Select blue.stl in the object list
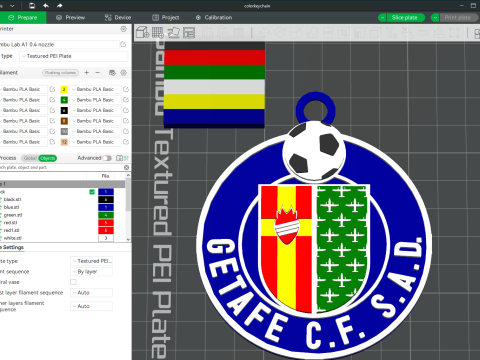The width and height of the screenshot is (480, 360). [x=11, y=207]
